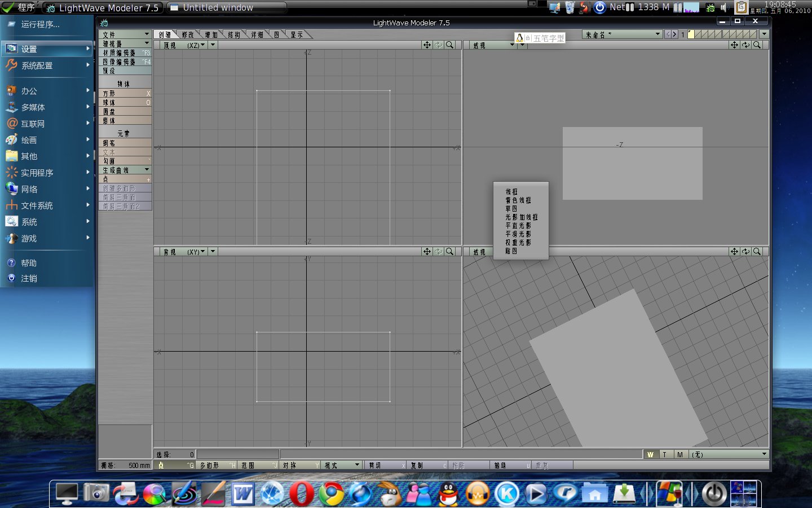Click the blue power icon in the top panel
The width and height of the screenshot is (812, 508).
600,7
